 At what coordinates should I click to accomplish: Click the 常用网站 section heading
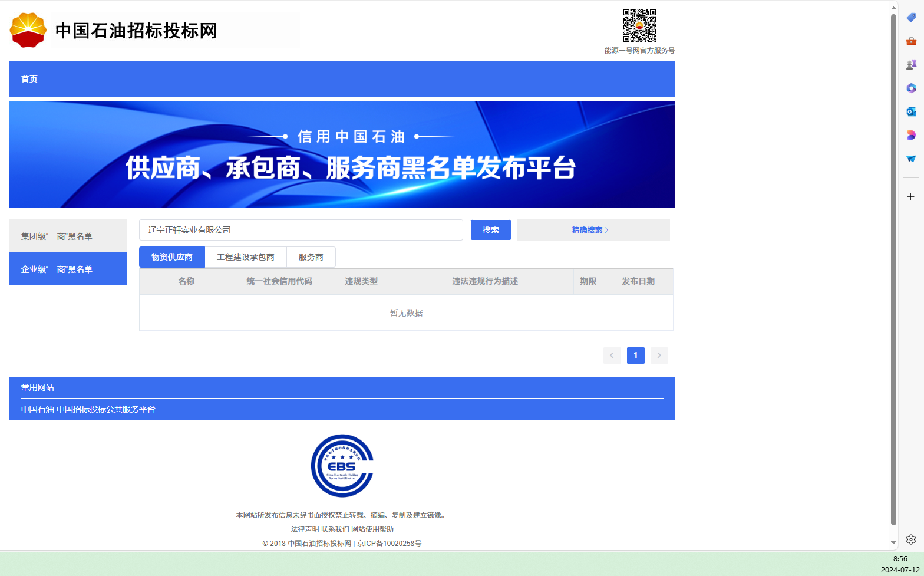[38, 387]
